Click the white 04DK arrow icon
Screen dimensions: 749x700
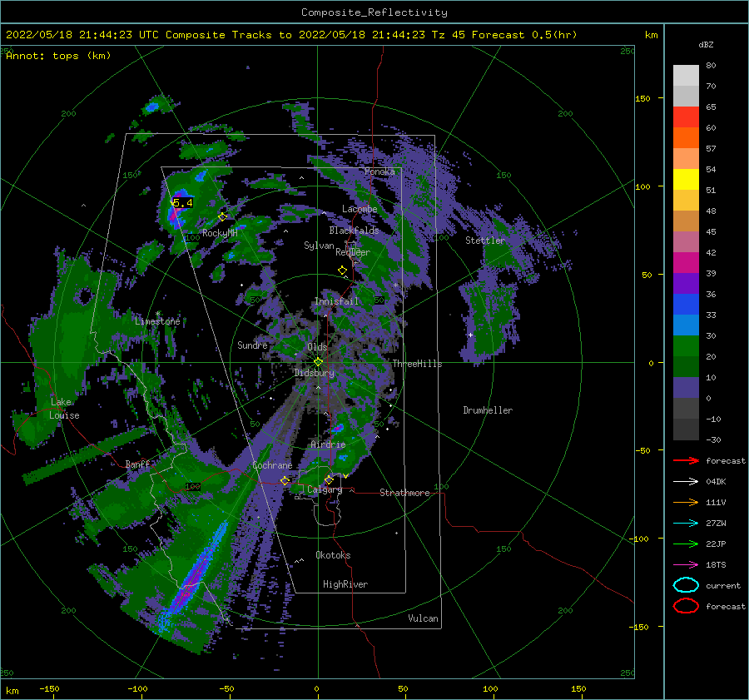[686, 482]
